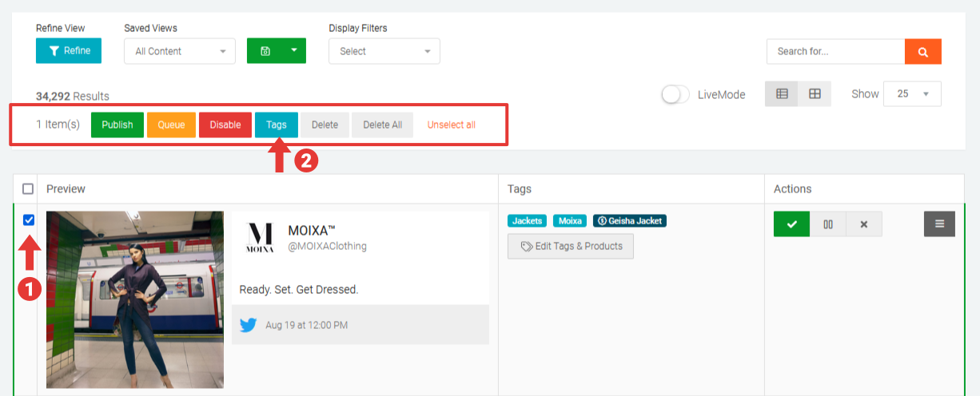
Task: Click the green approve checkmark action
Action: (791, 224)
